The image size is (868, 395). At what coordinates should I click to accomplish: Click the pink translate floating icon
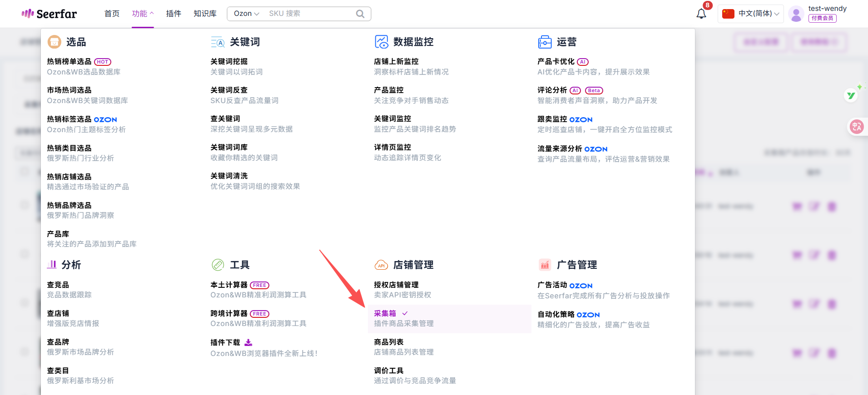click(x=857, y=127)
